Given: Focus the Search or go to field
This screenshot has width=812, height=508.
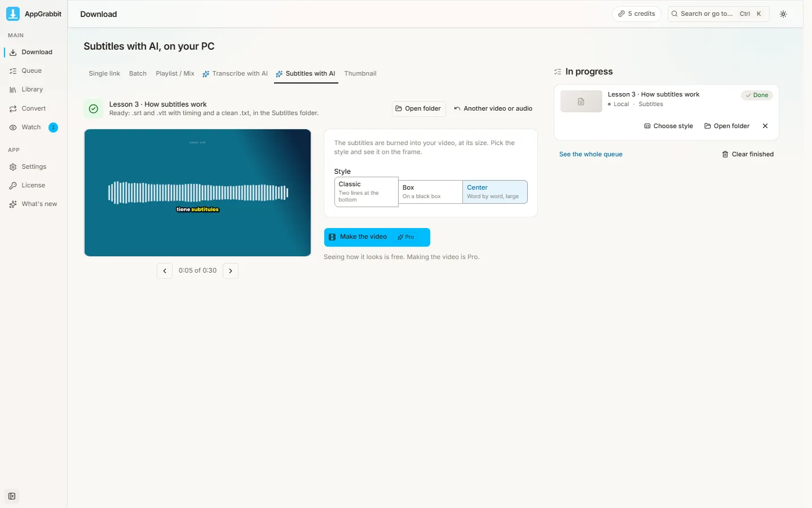Looking at the screenshot, I should coord(718,14).
